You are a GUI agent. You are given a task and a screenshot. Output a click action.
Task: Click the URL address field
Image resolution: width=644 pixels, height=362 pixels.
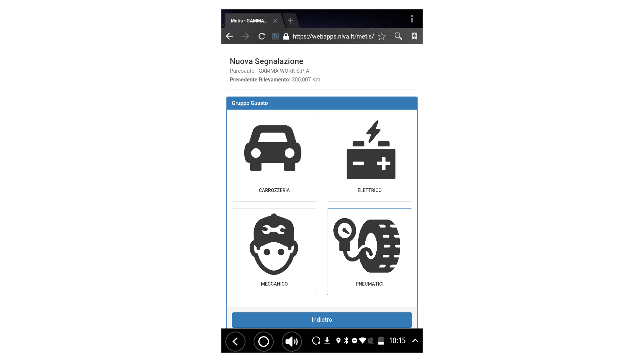tap(333, 36)
